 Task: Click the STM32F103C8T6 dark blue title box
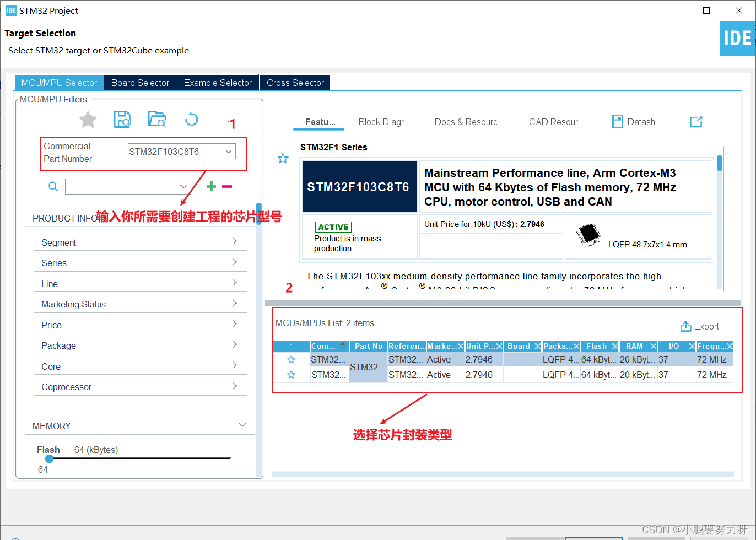tap(360, 187)
